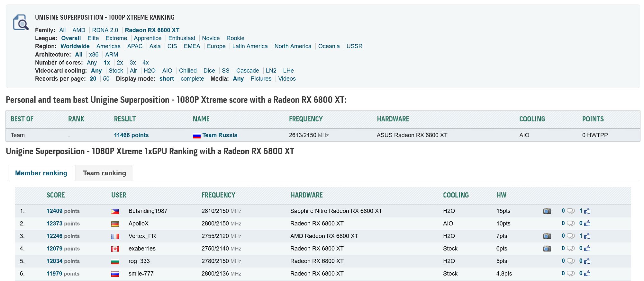Click the flag icon next to Team Russia
644x281 pixels.
[x=197, y=136]
